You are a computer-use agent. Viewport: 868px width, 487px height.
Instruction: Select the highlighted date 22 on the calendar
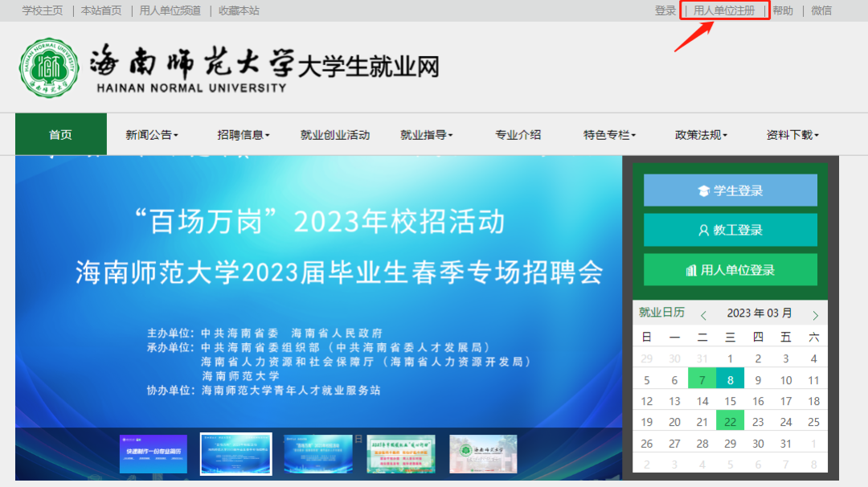pos(731,420)
